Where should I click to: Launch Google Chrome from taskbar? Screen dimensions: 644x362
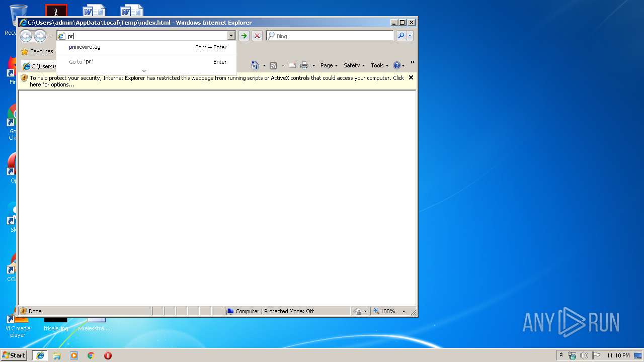(x=91, y=355)
